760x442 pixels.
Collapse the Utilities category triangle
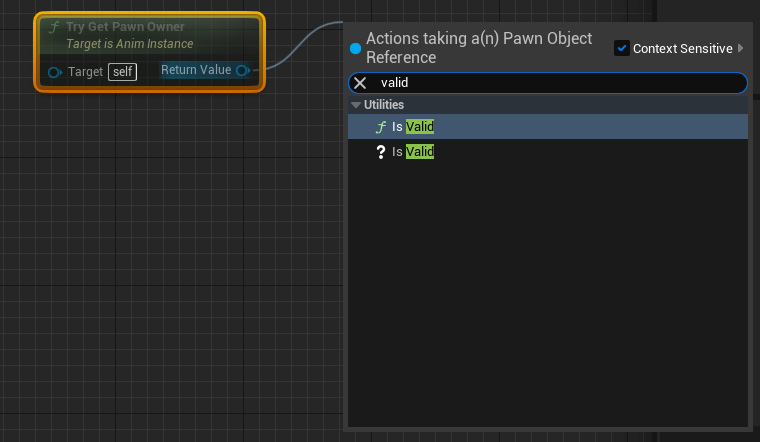click(x=356, y=105)
